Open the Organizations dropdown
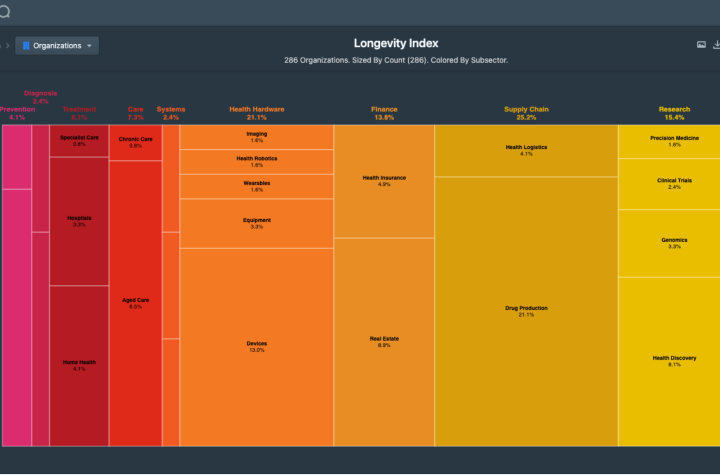 (57, 45)
